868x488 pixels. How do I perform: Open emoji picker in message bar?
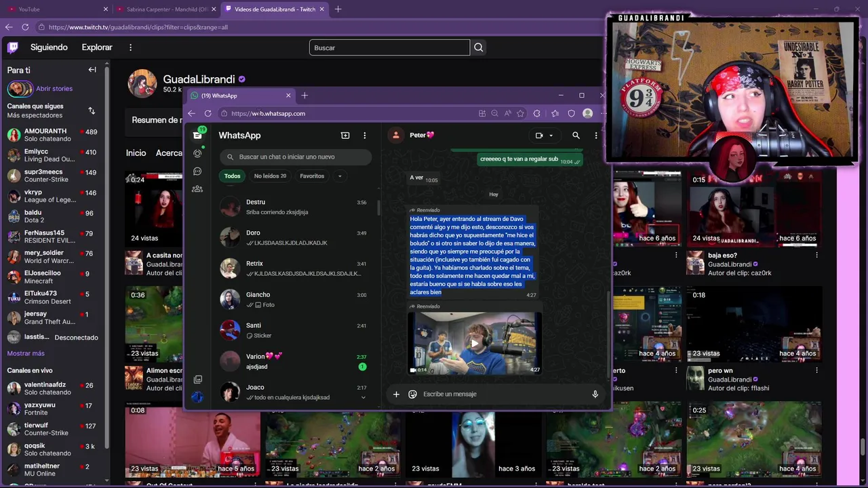click(412, 394)
